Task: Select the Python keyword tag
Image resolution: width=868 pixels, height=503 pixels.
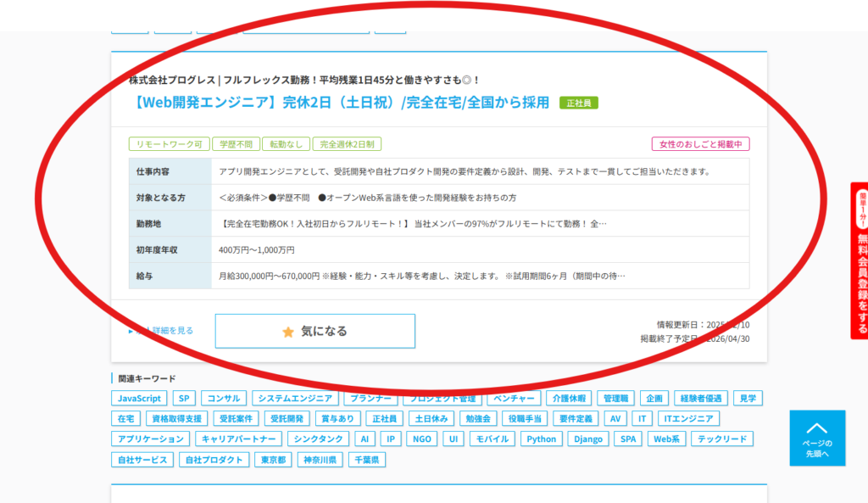Action: [x=541, y=439]
